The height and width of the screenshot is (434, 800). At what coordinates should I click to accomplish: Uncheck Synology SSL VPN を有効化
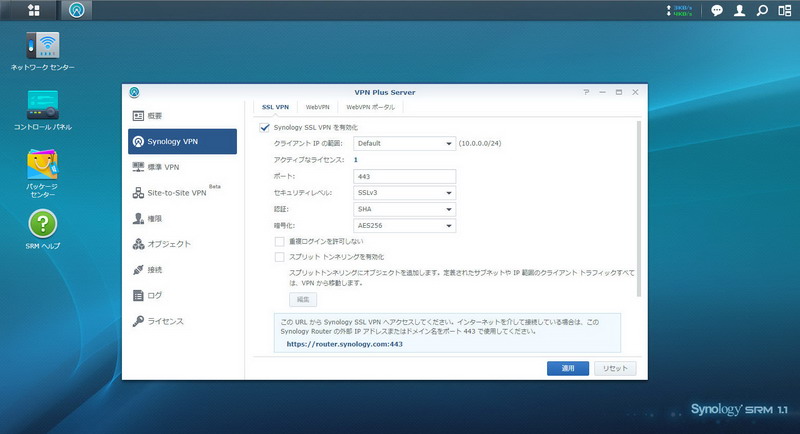click(x=264, y=127)
